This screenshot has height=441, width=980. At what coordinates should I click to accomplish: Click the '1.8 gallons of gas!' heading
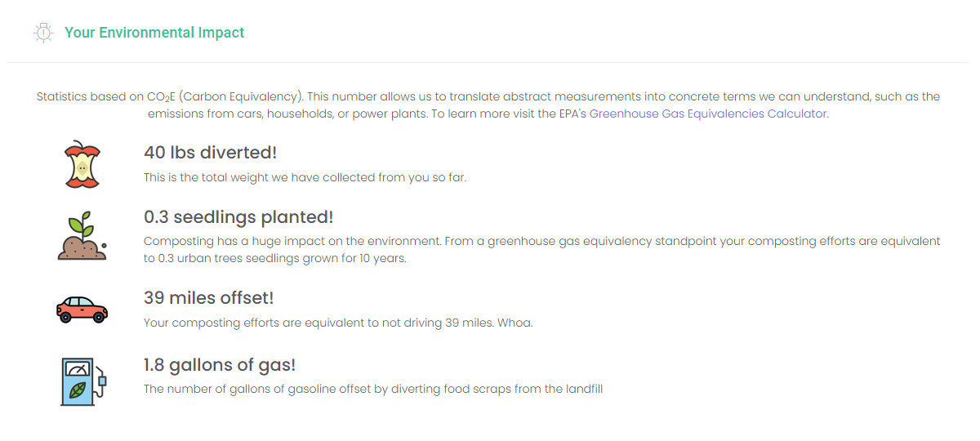(x=220, y=365)
